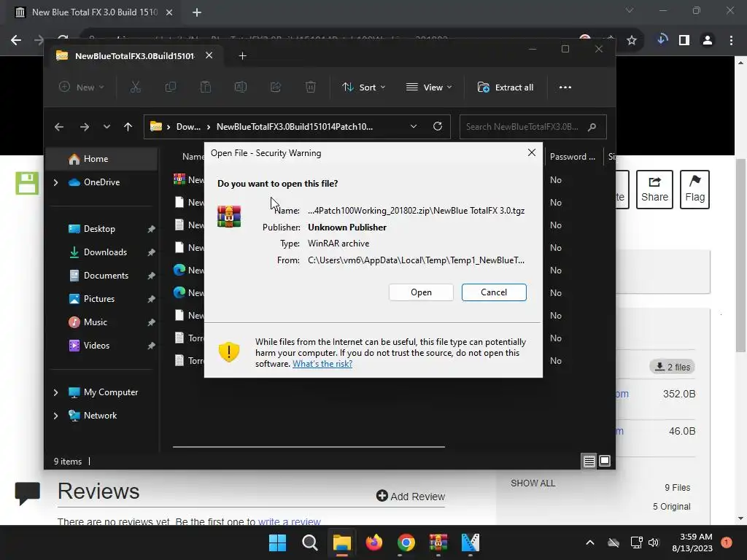Click the Cut scissors icon in Explorer toolbar
Viewport: 747px width, 560px height.
point(136,87)
